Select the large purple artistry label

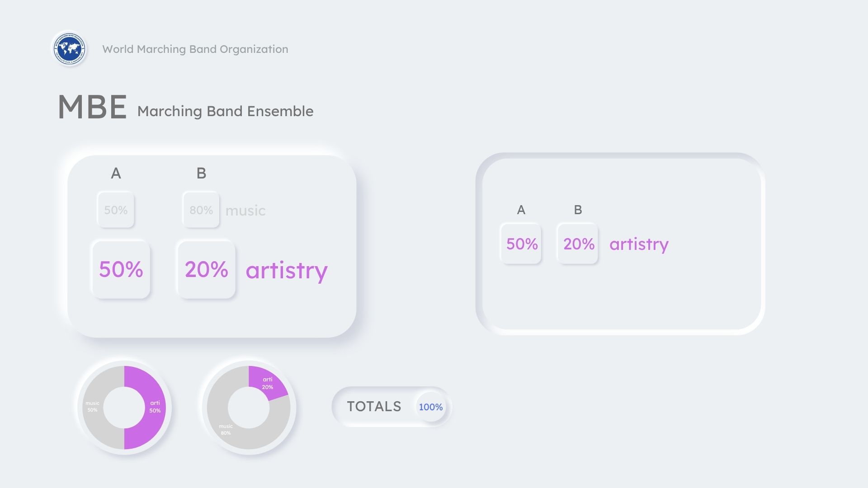[x=287, y=270]
